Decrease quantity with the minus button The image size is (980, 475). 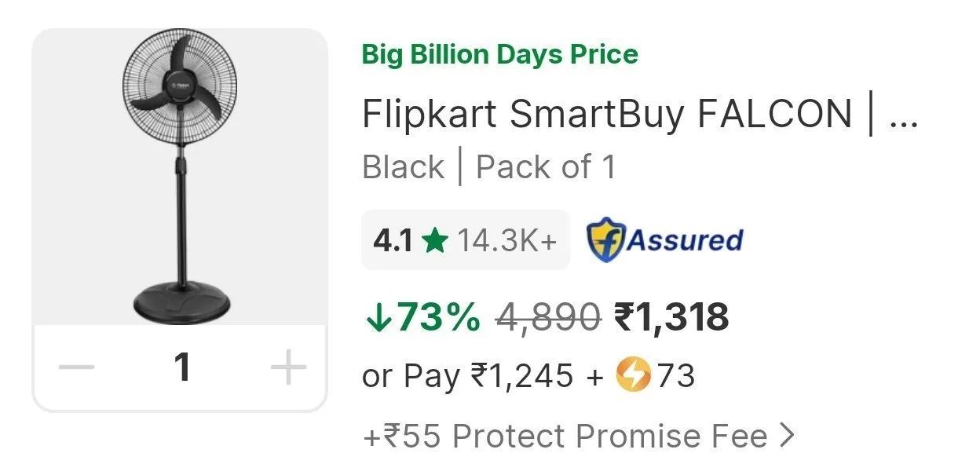click(x=77, y=367)
